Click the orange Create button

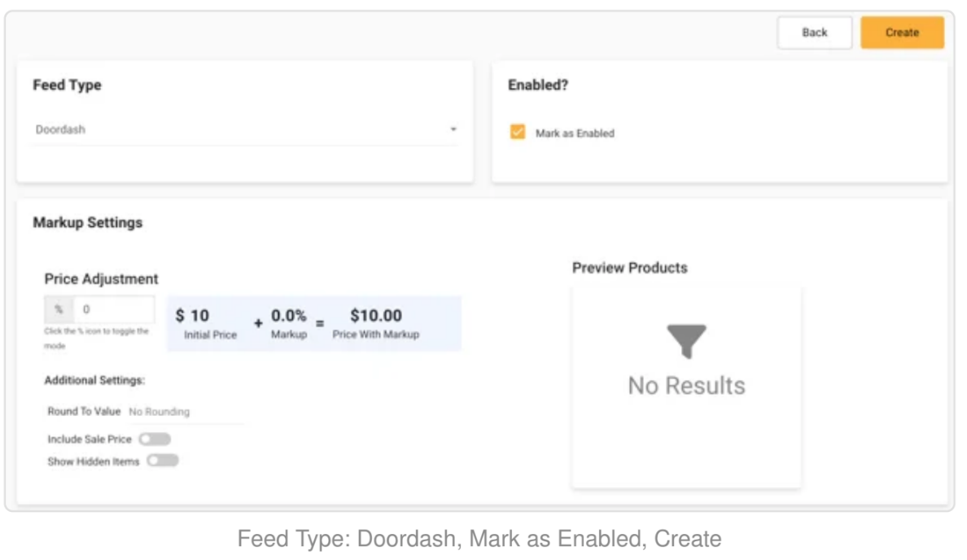pos(902,33)
